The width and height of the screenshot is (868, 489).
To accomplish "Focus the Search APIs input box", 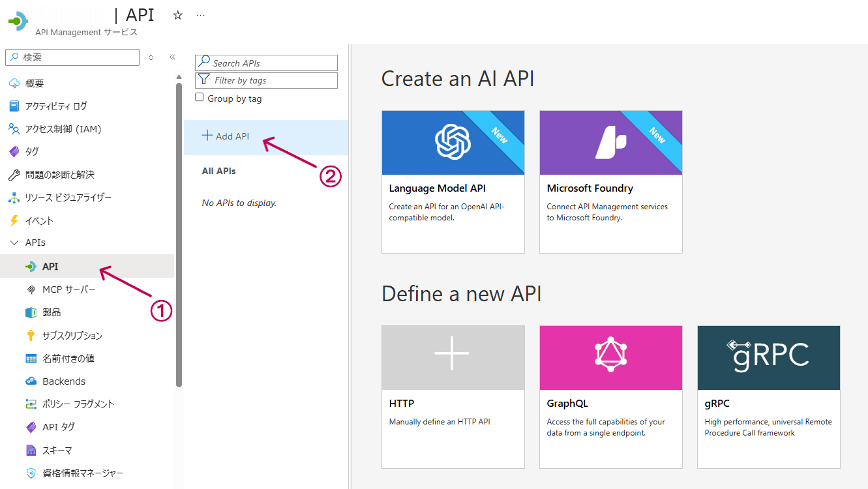I will click(267, 63).
